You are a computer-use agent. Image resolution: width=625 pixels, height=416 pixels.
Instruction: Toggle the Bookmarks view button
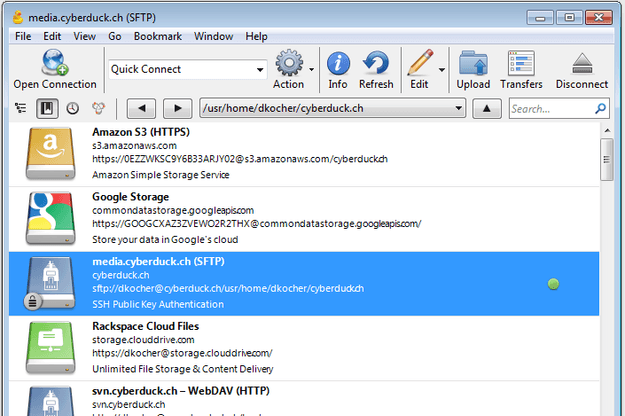pyautogui.click(x=47, y=108)
